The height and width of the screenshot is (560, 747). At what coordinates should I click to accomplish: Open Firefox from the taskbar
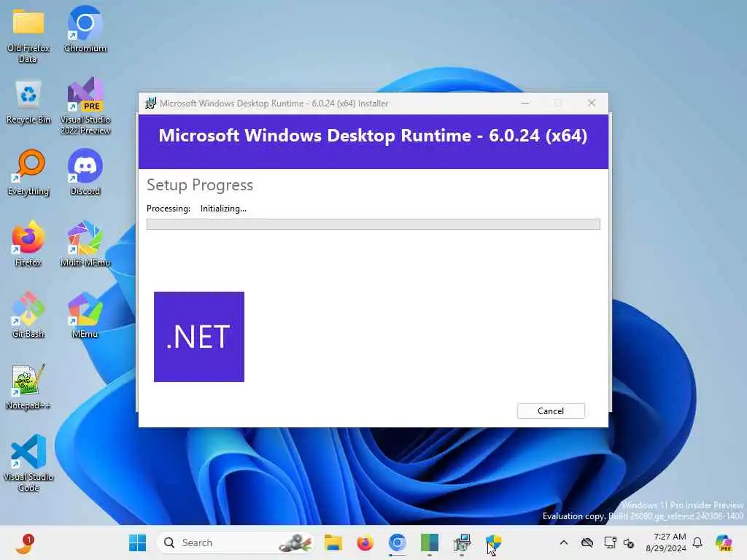click(x=365, y=542)
